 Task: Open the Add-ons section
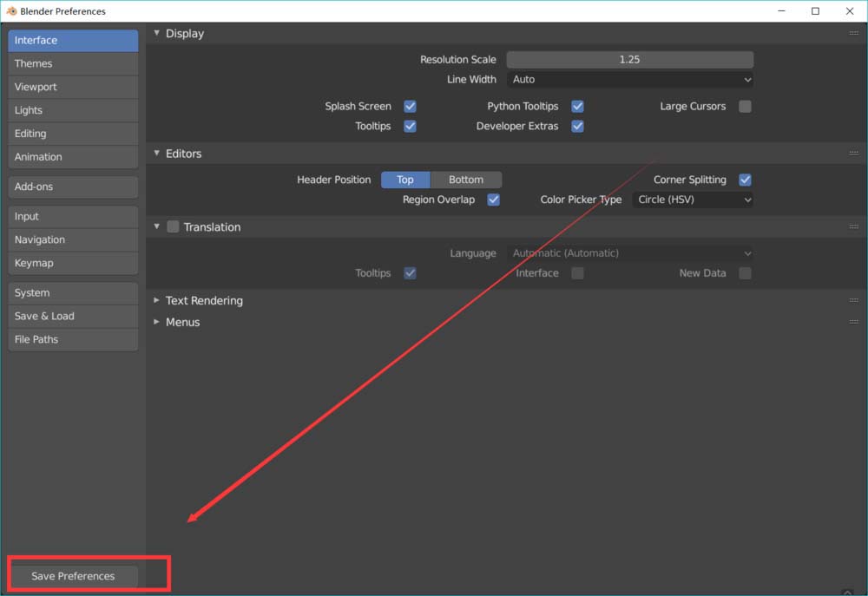(73, 187)
